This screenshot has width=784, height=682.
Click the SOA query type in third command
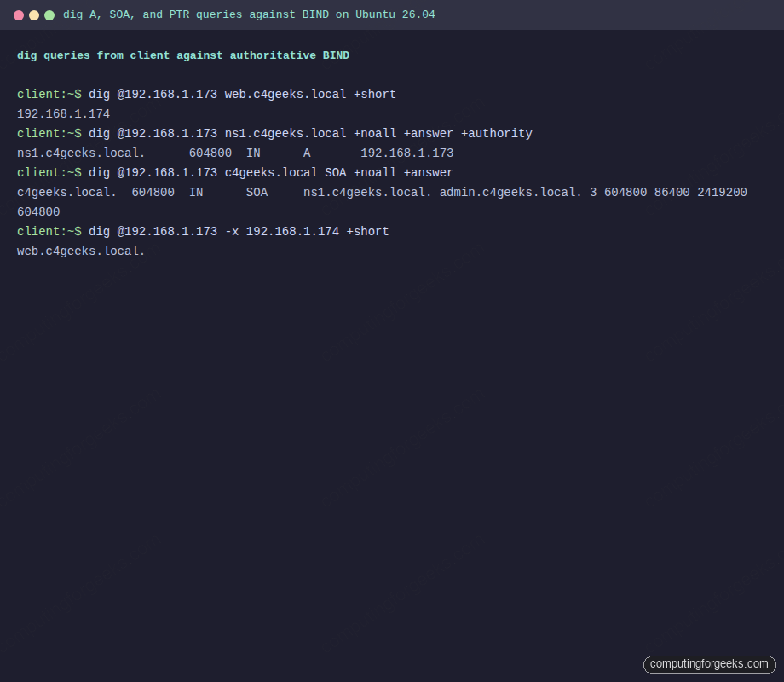click(x=335, y=172)
